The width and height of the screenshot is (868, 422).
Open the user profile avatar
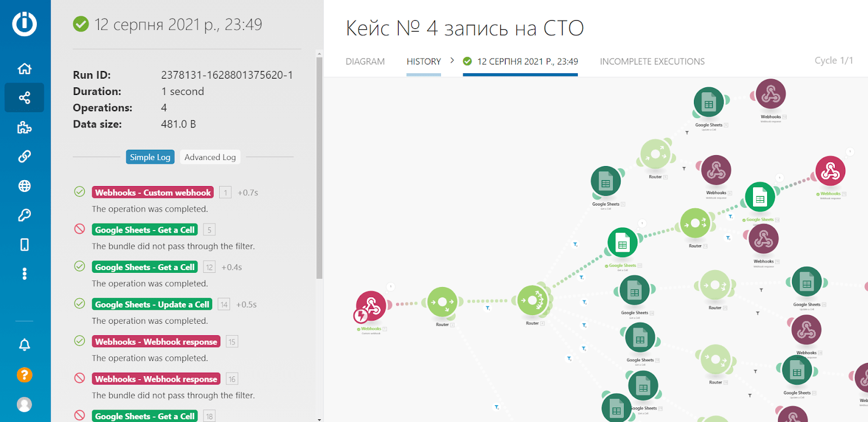24,405
